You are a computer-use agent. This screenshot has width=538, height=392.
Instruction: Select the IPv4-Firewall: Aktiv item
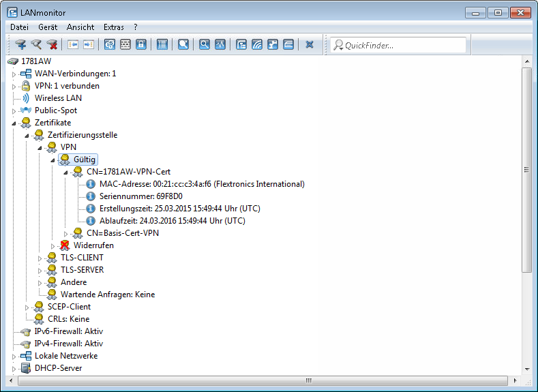(x=68, y=344)
